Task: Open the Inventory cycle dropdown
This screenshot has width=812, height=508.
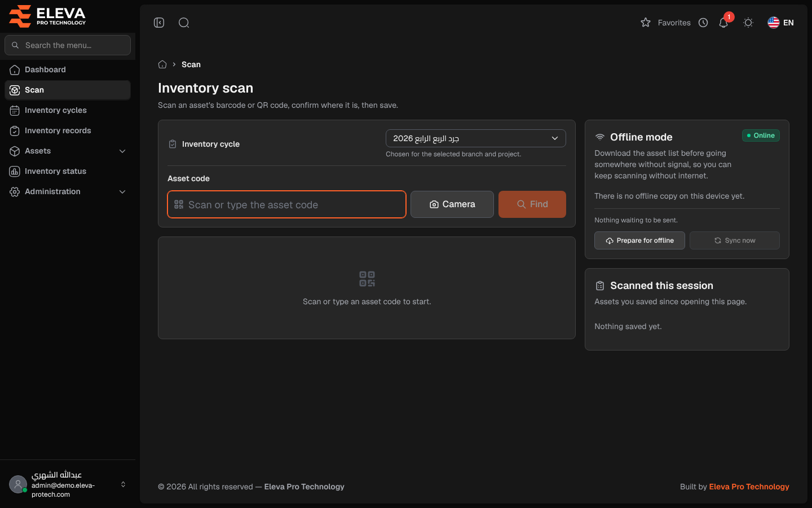Action: click(476, 138)
